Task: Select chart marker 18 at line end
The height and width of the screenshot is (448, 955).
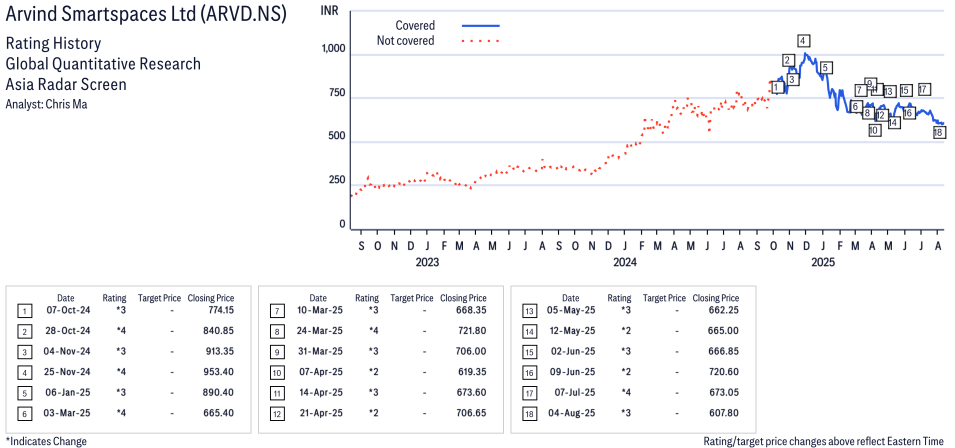Action: [940, 132]
